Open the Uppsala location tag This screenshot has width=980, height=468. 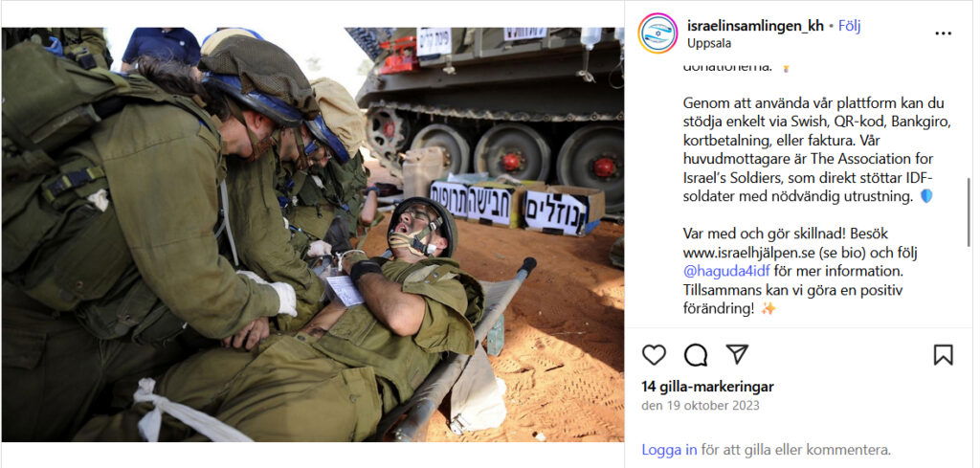[709, 44]
